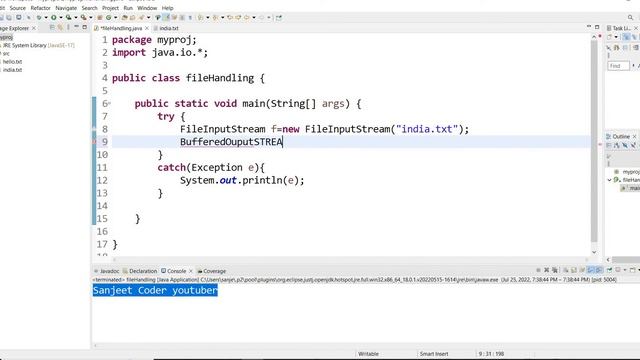Image resolution: width=640 pixels, height=360 pixels.
Task: Click the Coverage run toolbar icon
Action: (x=68, y=18)
